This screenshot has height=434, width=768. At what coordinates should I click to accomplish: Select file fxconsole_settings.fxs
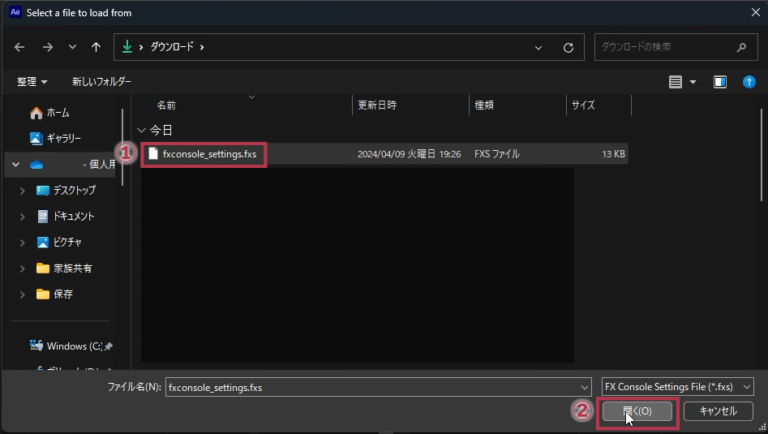point(209,154)
